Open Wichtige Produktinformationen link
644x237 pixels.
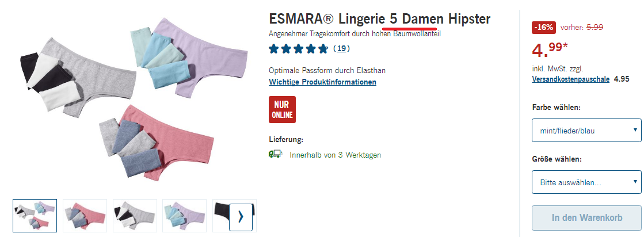(322, 82)
